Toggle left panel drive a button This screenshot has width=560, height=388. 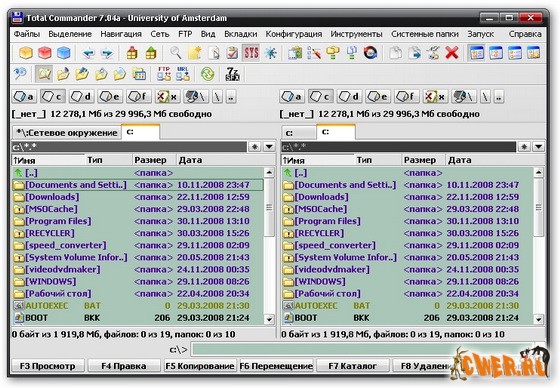(24, 96)
